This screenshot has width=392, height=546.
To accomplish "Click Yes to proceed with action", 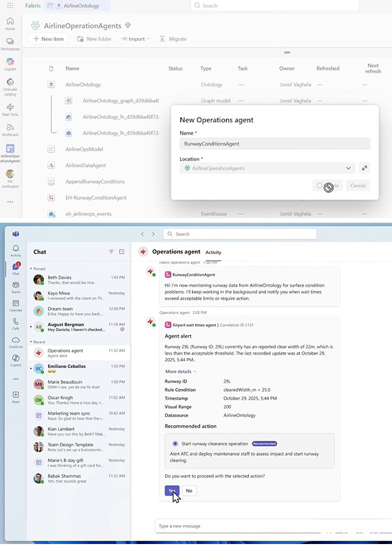I will click(x=172, y=490).
